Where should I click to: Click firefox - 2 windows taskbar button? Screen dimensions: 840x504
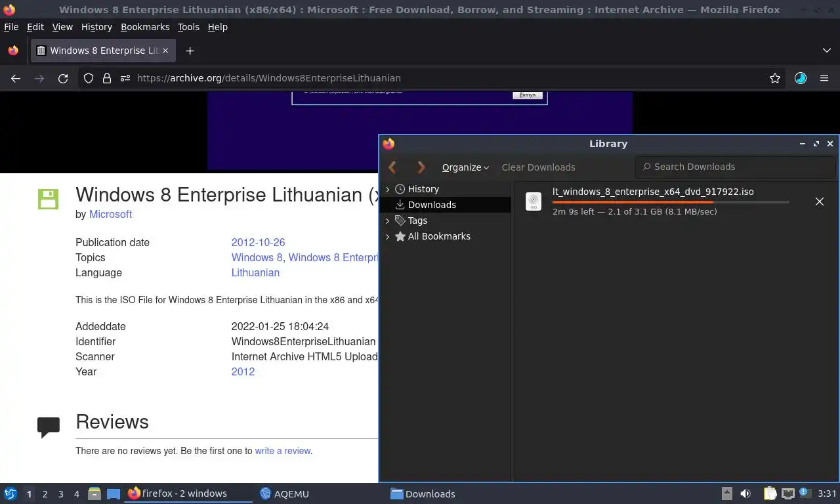(x=188, y=493)
